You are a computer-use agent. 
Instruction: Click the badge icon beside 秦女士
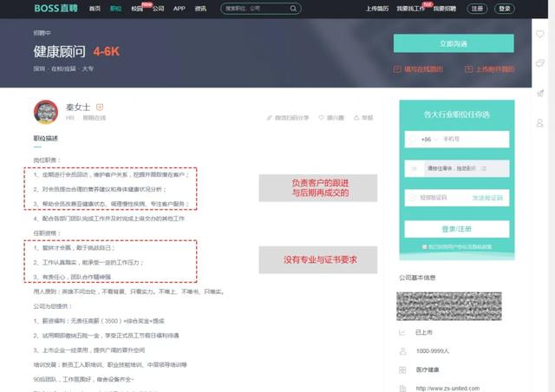coord(100,107)
